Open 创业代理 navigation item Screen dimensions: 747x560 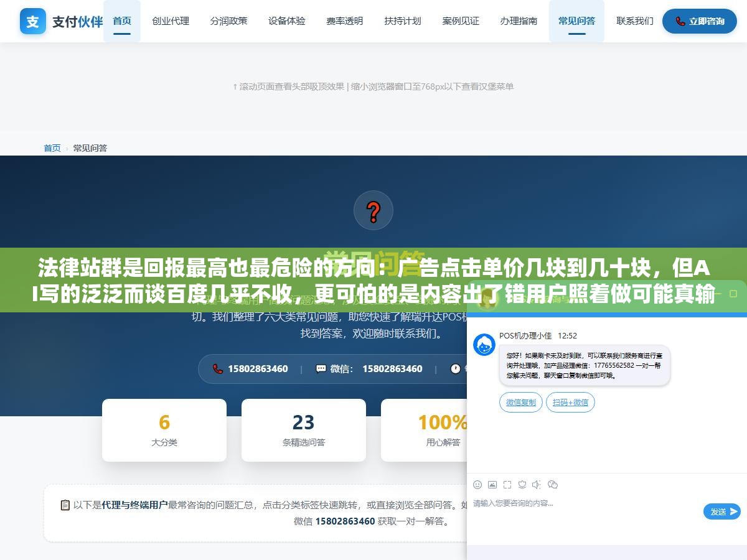tap(171, 21)
